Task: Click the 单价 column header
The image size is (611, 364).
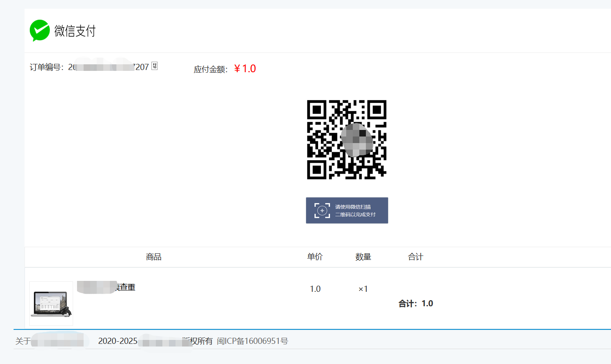Action: tap(315, 257)
